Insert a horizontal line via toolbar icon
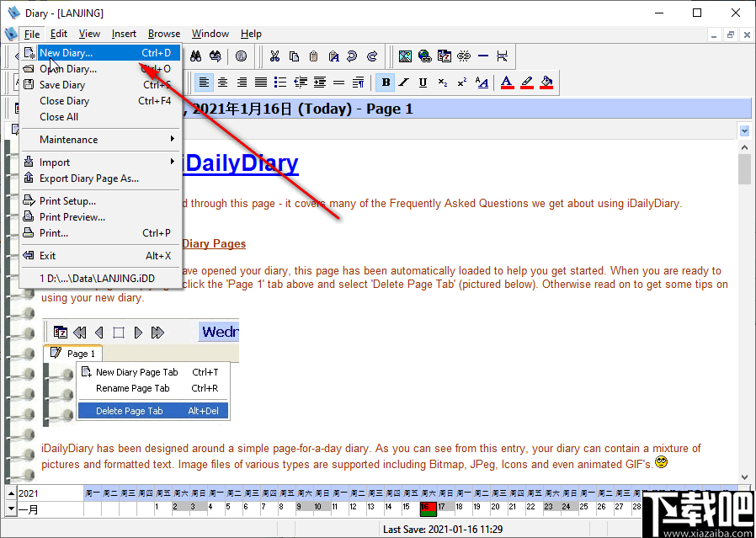This screenshot has height=538, width=756. pos(482,56)
